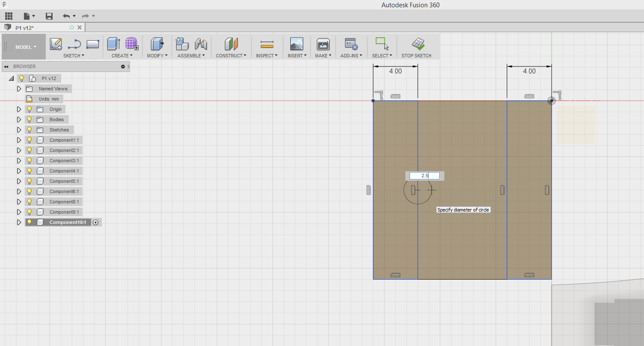This screenshot has width=644, height=346.
Task: Select the Press Pull modify tool
Action: click(157, 44)
